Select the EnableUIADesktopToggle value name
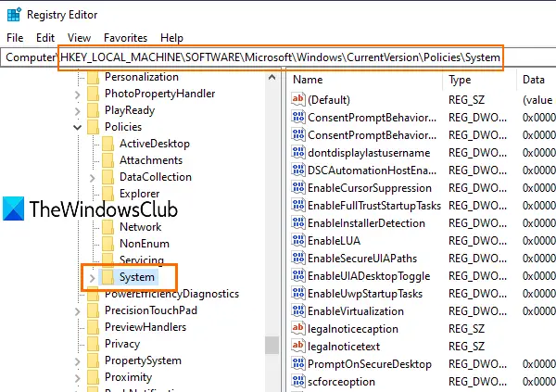The height and width of the screenshot is (392, 556). (x=369, y=276)
